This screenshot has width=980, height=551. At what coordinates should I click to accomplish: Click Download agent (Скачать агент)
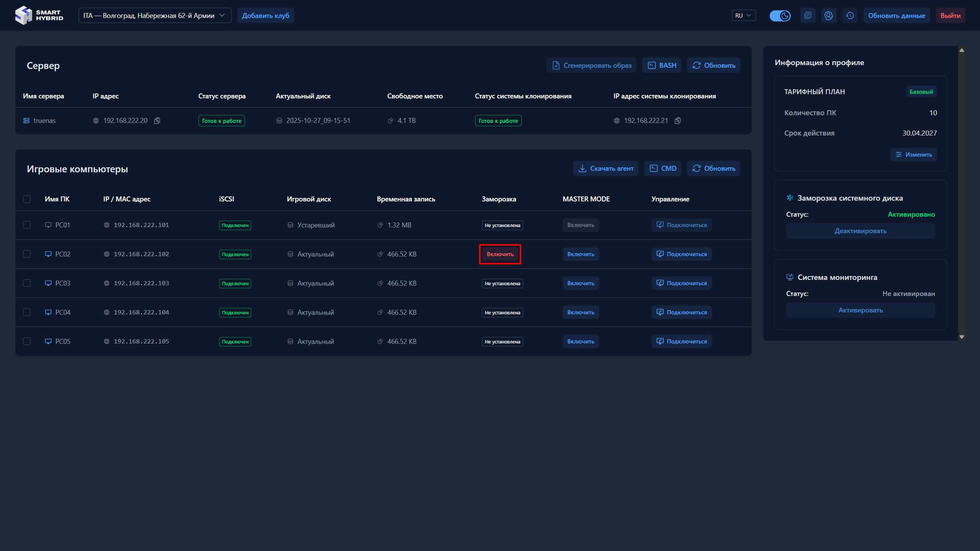pos(606,168)
